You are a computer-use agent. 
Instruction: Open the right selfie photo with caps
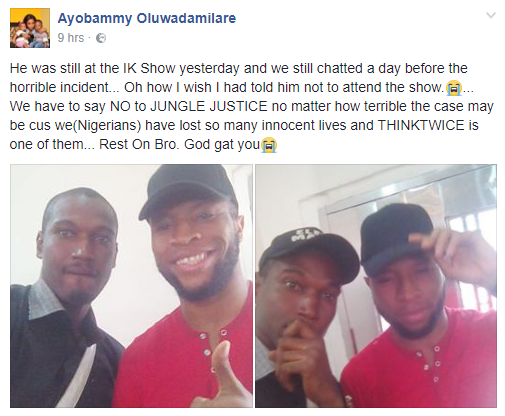click(376, 286)
